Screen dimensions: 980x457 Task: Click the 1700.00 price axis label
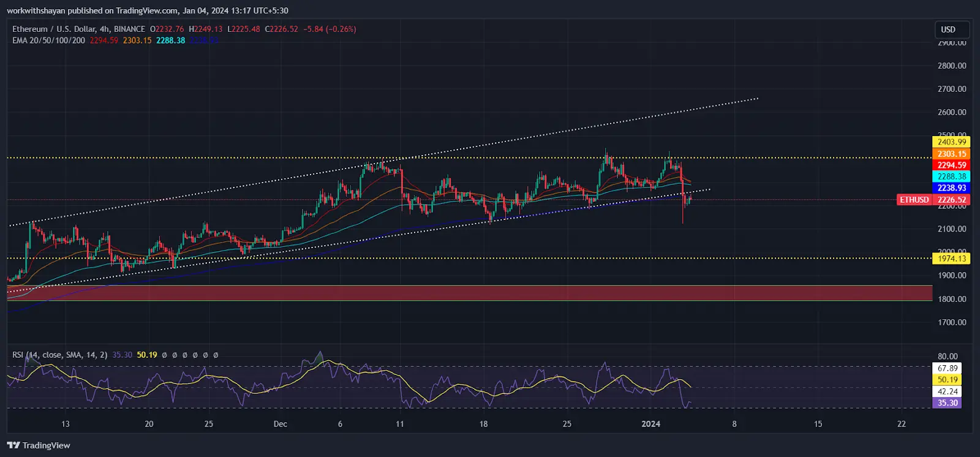(x=952, y=322)
